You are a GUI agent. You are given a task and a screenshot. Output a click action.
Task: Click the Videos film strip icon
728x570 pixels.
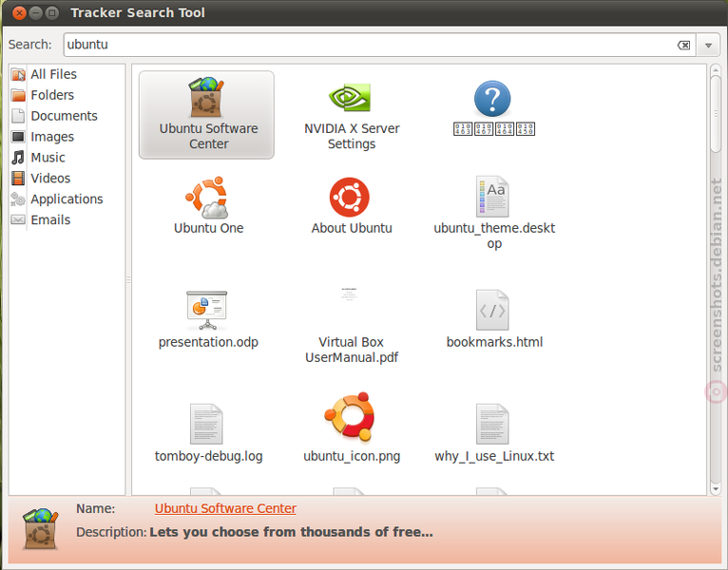tap(18, 179)
